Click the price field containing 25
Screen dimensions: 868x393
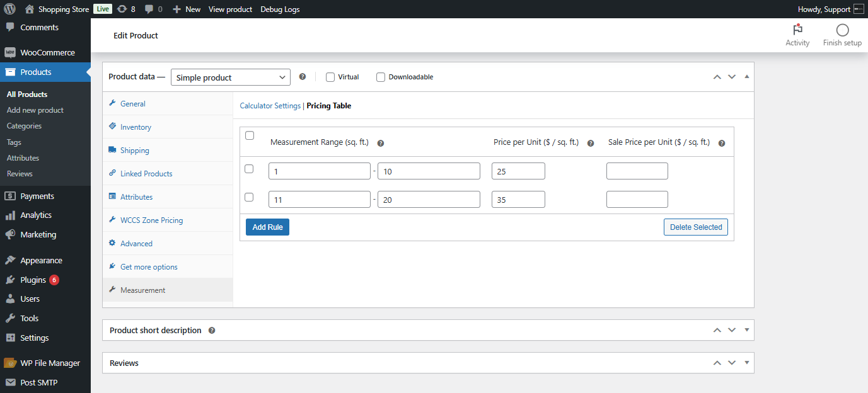pyautogui.click(x=518, y=171)
